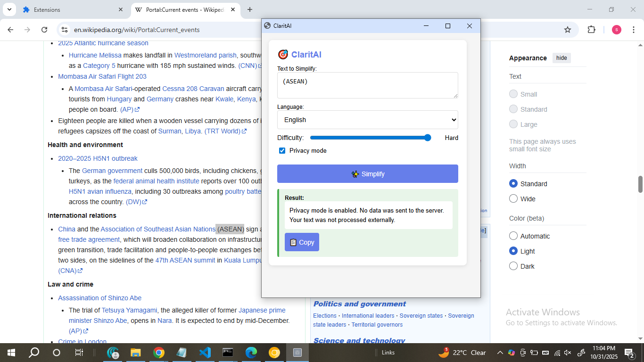Viewport: 644px width, 362px height.
Task: Open the Hurricane Melissa link
Action: pos(95,55)
